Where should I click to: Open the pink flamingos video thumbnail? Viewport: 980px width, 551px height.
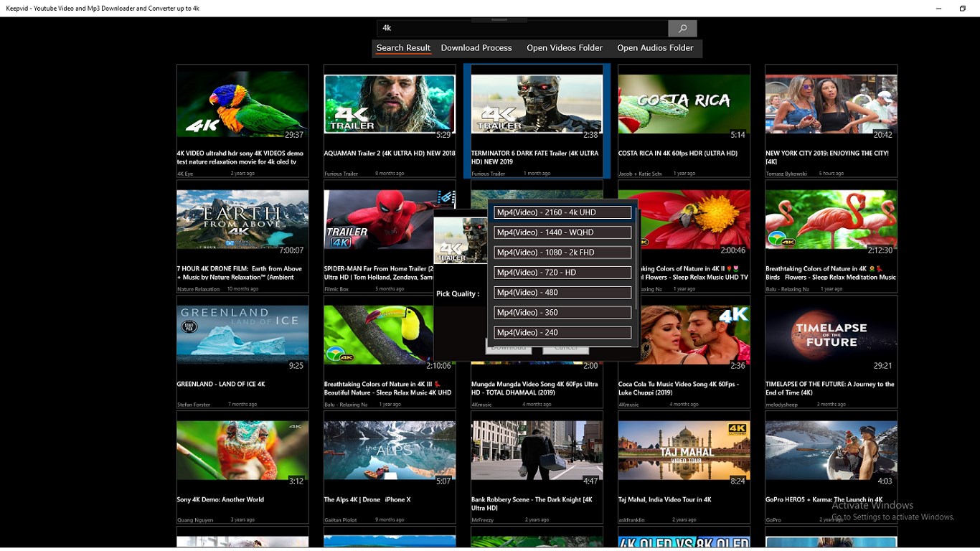click(x=831, y=220)
